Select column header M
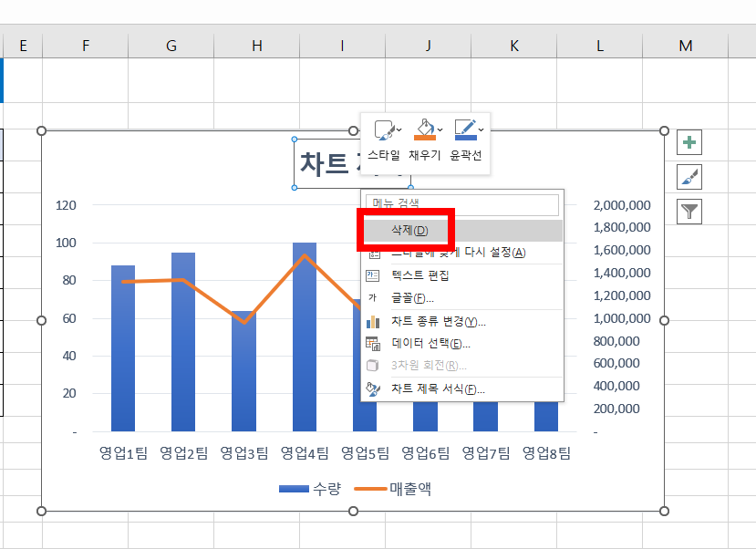Image resolution: width=756 pixels, height=549 pixels. click(x=686, y=46)
